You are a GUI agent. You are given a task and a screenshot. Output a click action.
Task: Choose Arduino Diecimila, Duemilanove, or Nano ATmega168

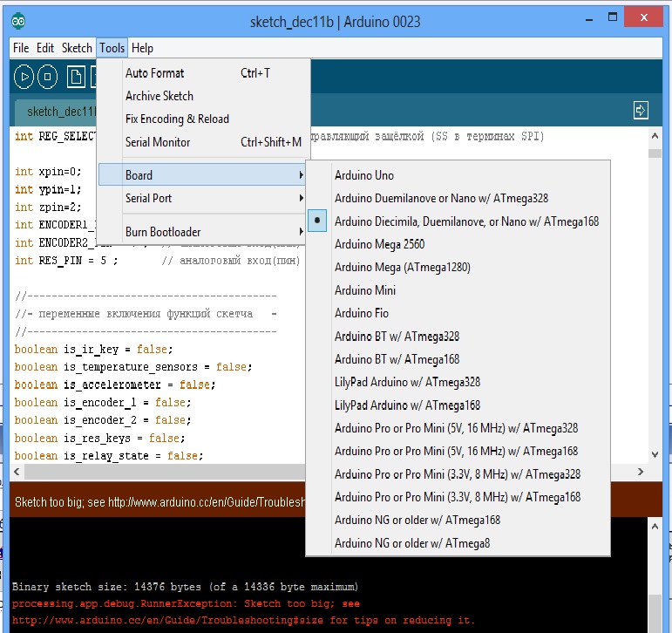coord(466,221)
